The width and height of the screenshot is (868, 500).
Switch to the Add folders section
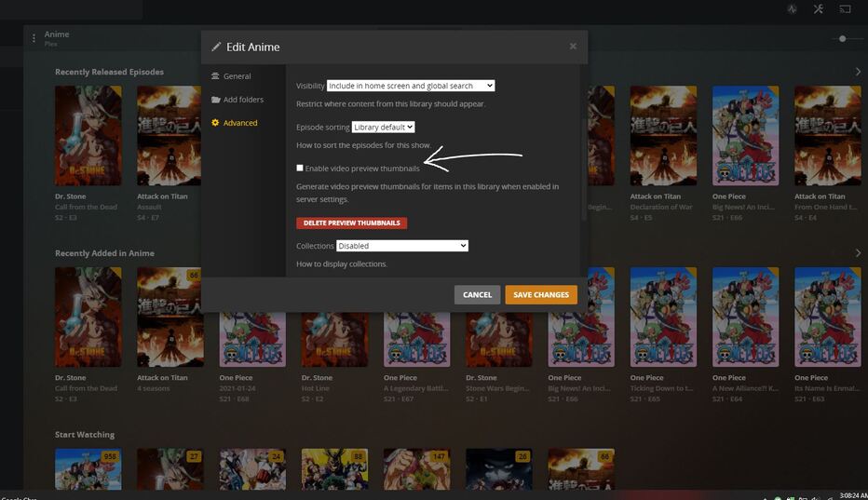click(237, 100)
